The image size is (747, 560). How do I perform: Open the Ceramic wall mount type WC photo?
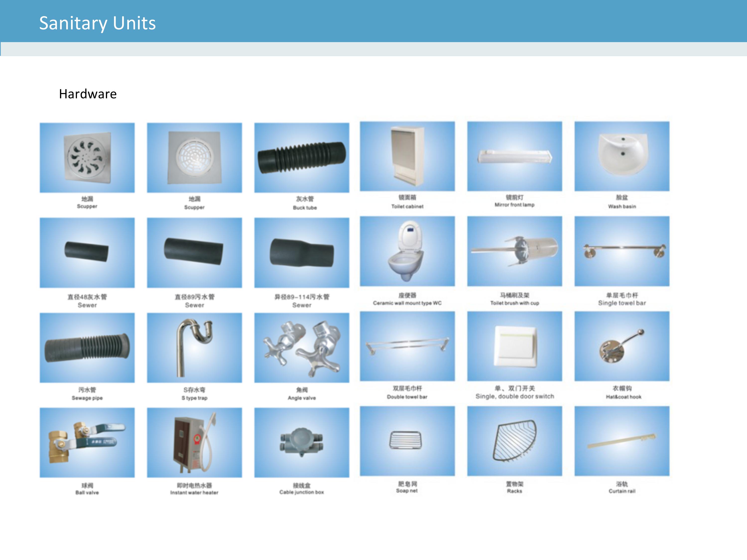click(407, 251)
